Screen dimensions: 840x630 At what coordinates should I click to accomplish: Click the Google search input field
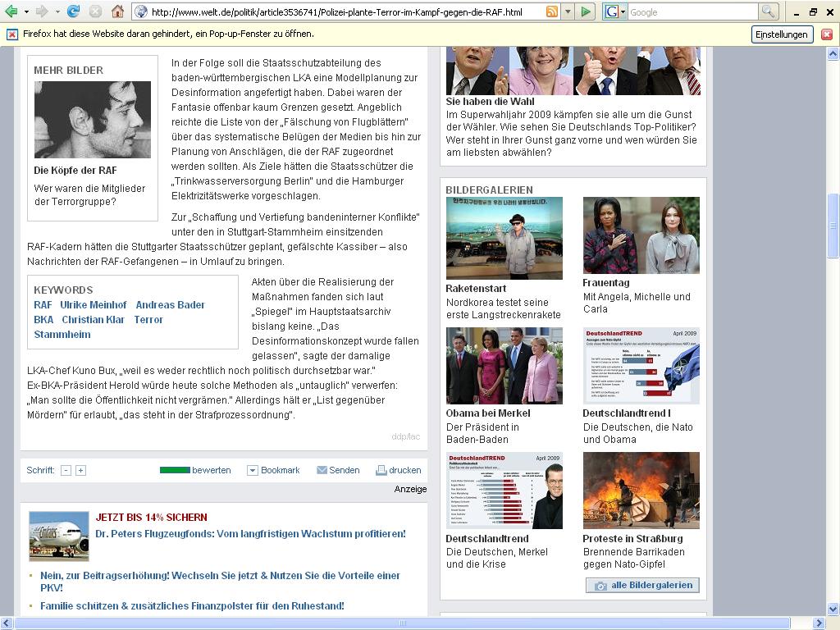(x=692, y=11)
